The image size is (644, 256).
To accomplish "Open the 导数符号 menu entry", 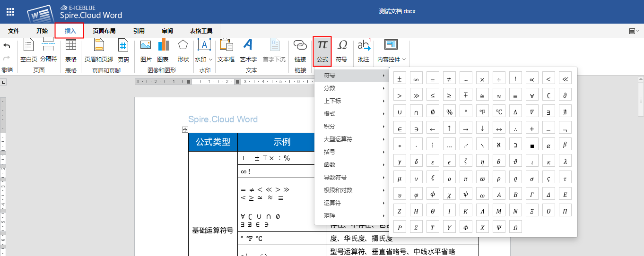I will click(352, 178).
